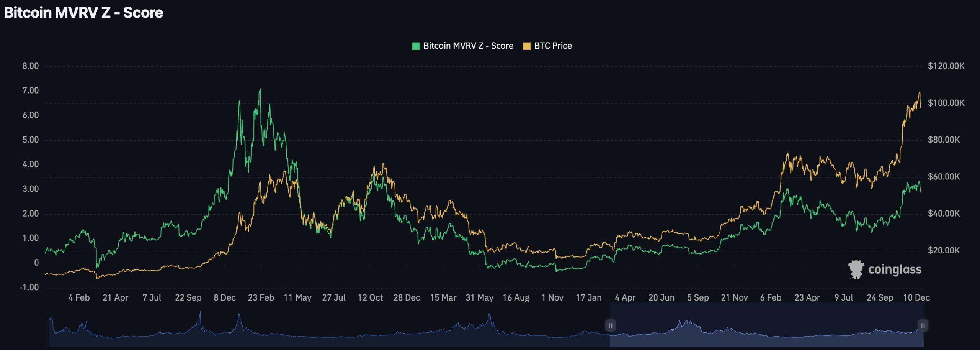Click the 6.00 left axis label
980x350 pixels.
pos(31,115)
